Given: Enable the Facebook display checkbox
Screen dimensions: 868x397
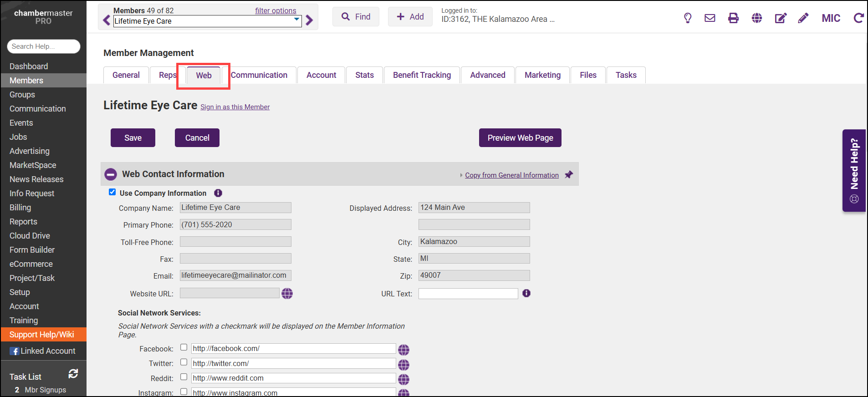Looking at the screenshot, I should point(184,347).
